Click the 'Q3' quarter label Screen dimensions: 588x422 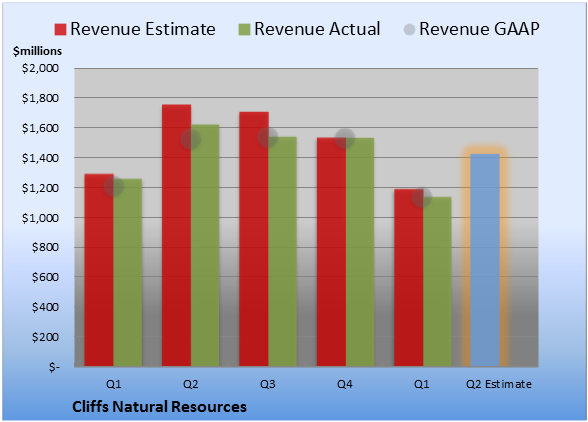(268, 384)
